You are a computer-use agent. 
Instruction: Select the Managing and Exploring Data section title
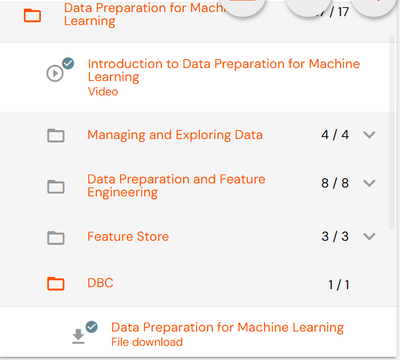[175, 135]
